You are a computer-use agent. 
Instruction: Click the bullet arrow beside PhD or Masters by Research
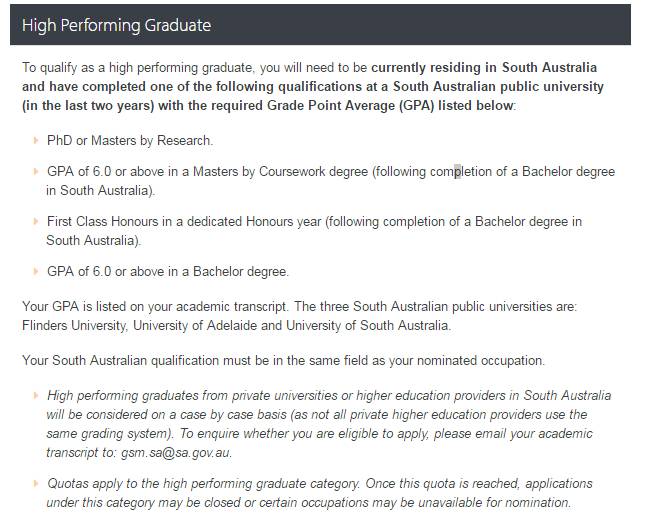pos(36,141)
